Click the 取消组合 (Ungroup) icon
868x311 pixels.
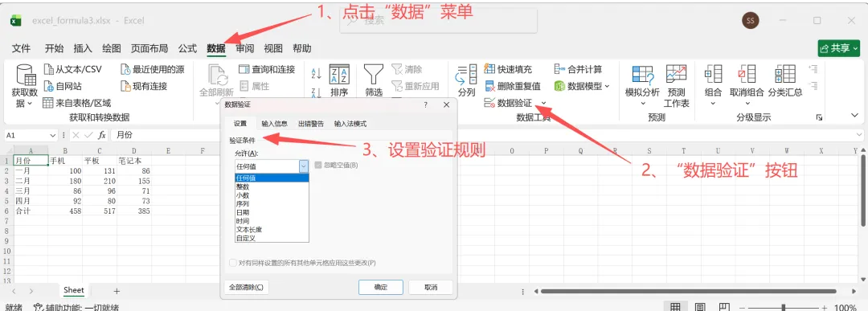pyautogui.click(x=747, y=75)
